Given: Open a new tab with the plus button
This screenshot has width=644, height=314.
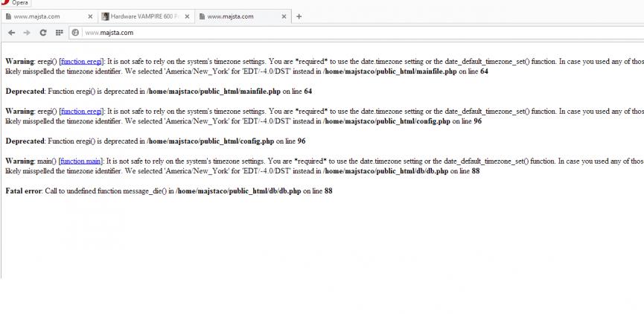Looking at the screenshot, I should coord(299,16).
